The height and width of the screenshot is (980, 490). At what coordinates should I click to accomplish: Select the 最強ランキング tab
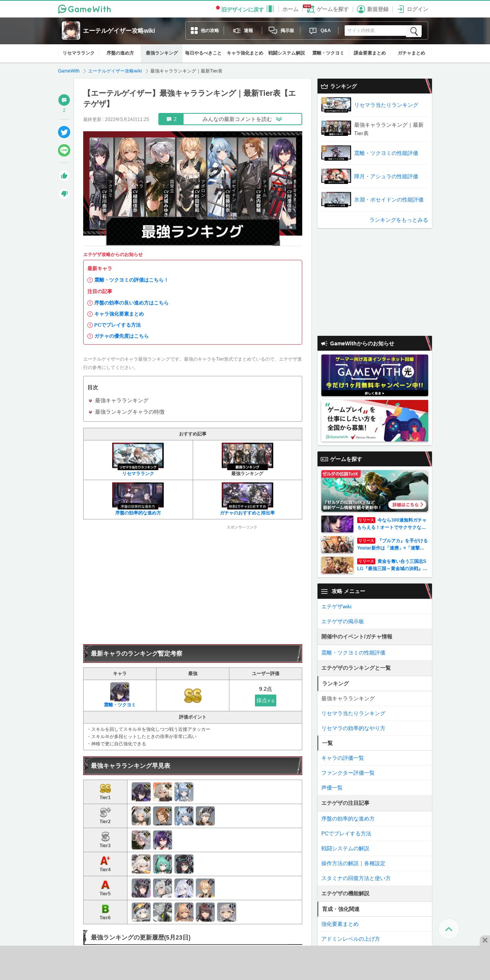pos(162,53)
